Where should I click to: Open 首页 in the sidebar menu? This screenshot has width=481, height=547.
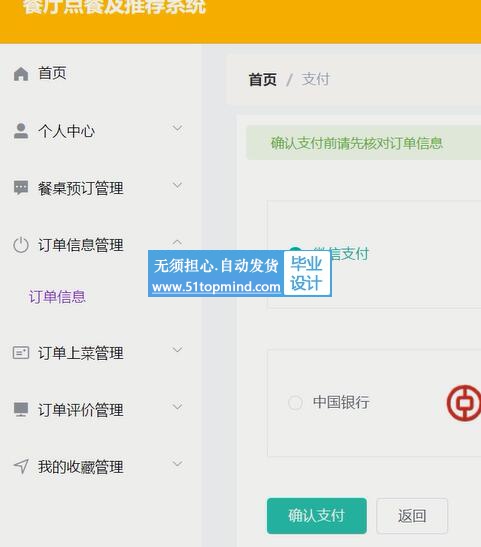[x=52, y=73]
